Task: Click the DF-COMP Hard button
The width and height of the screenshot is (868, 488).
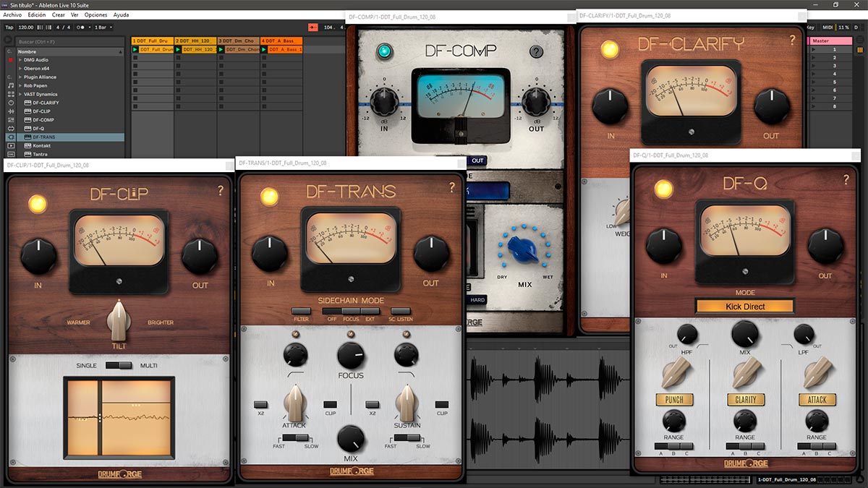Action: coord(478,300)
